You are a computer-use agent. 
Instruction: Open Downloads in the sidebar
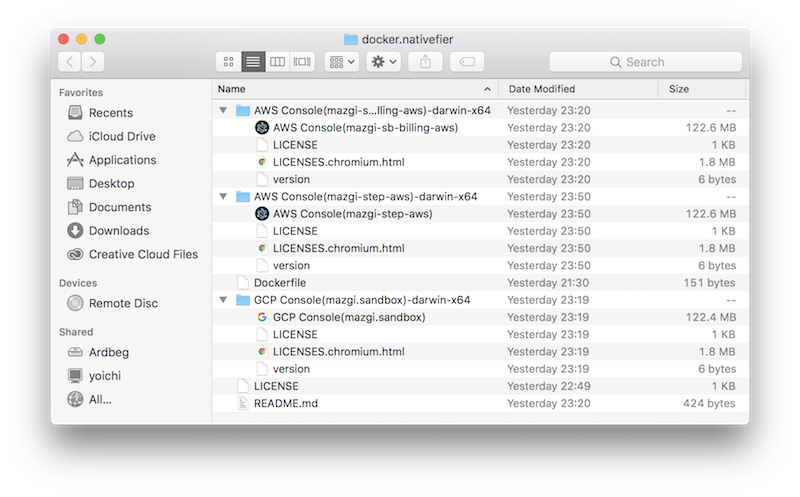[x=118, y=231]
